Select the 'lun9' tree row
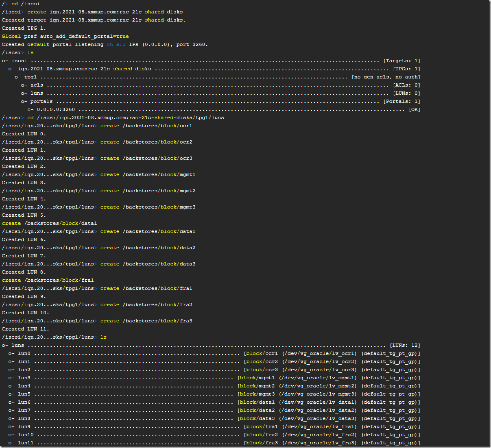 (x=214, y=426)
